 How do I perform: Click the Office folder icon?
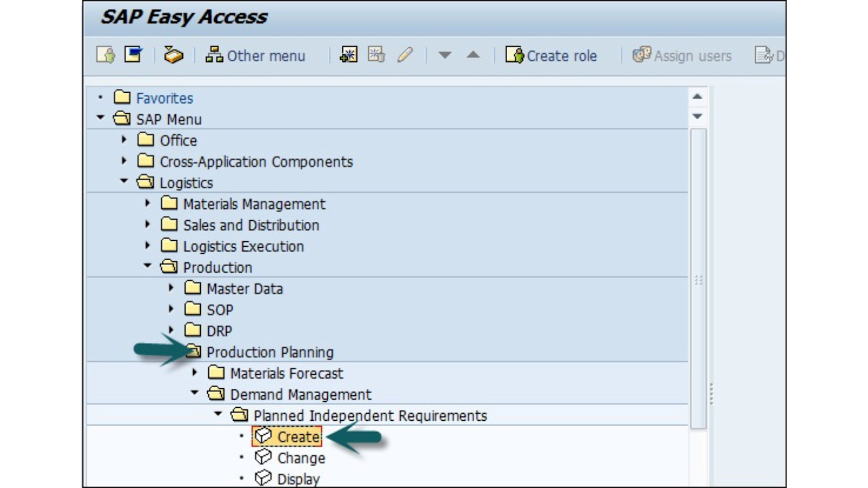(x=145, y=139)
